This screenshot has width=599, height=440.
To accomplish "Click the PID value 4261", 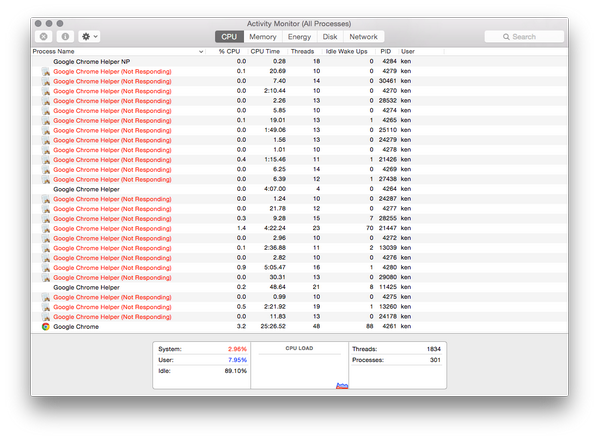I will [389, 326].
